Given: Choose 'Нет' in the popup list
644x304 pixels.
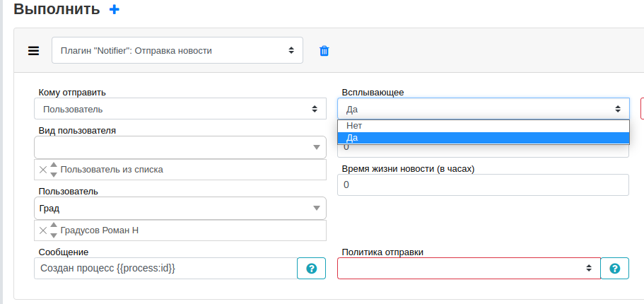Looking at the screenshot, I should [x=484, y=126].
